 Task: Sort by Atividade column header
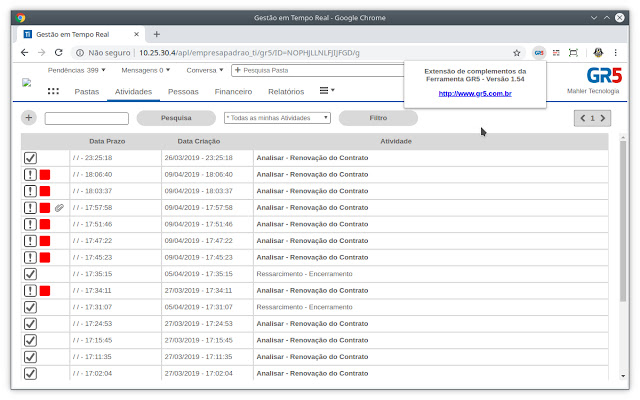[x=396, y=141]
